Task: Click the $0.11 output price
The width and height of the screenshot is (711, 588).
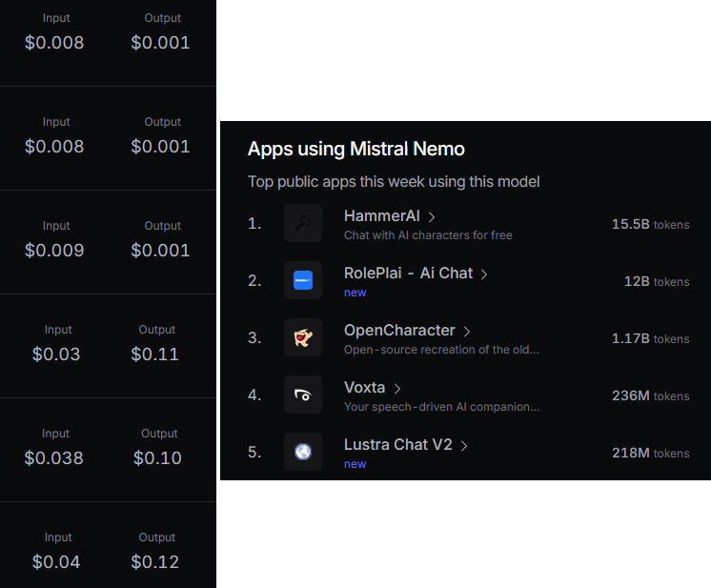Action: 155,355
